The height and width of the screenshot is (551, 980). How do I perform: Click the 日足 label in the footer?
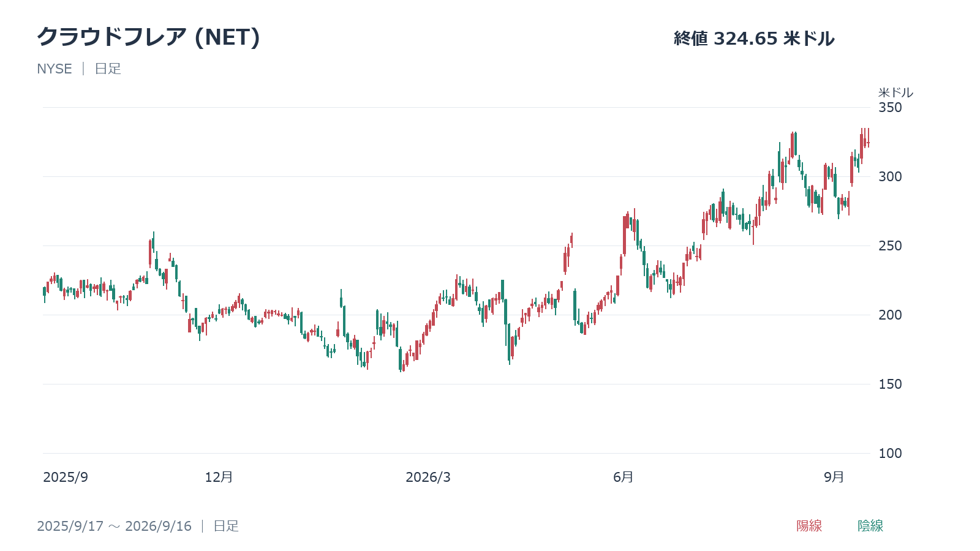(x=226, y=526)
